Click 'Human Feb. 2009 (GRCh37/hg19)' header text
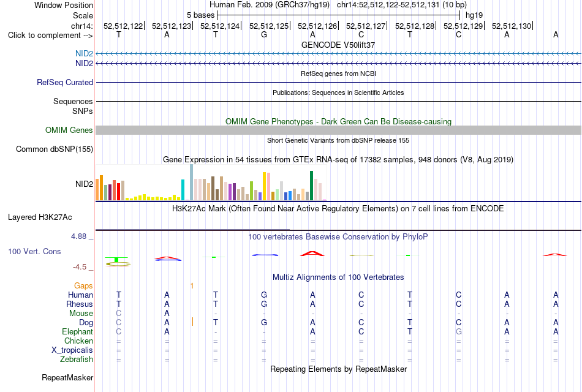The height and width of the screenshot is (392, 582). pyautogui.click(x=270, y=5)
